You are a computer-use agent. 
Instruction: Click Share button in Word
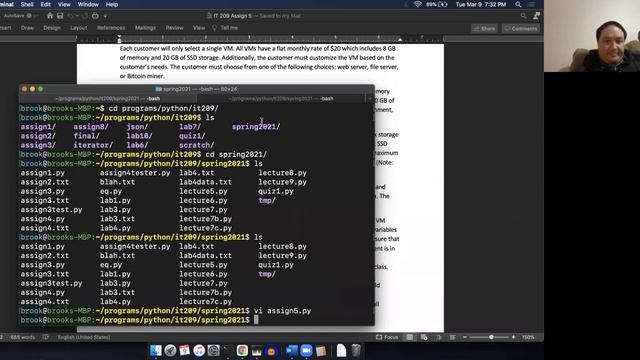click(484, 28)
